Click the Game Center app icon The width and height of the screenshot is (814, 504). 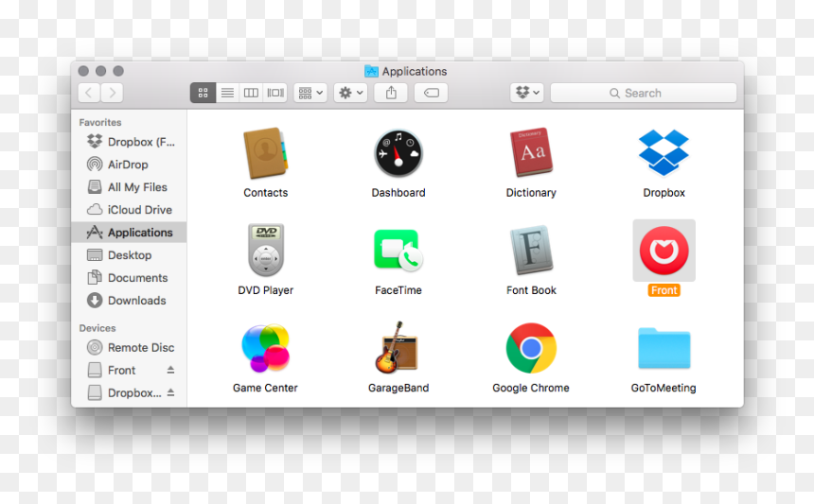tap(265, 348)
